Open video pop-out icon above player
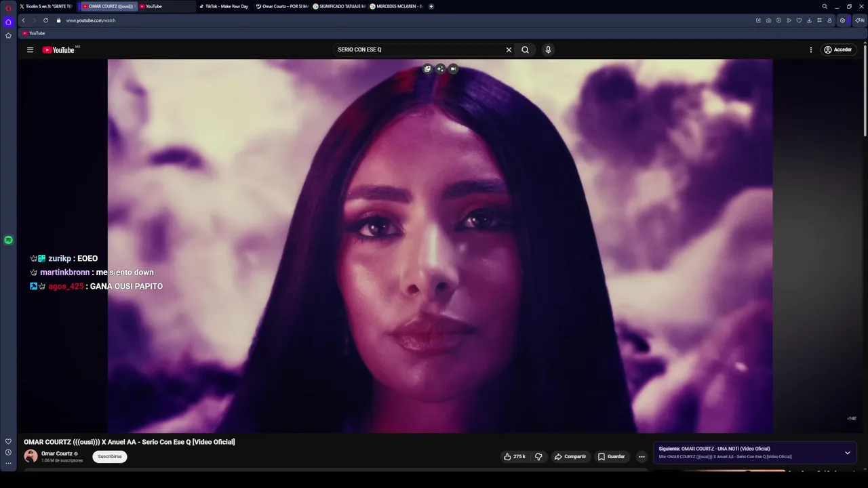Screen dimensions: 868x488 point(427,68)
